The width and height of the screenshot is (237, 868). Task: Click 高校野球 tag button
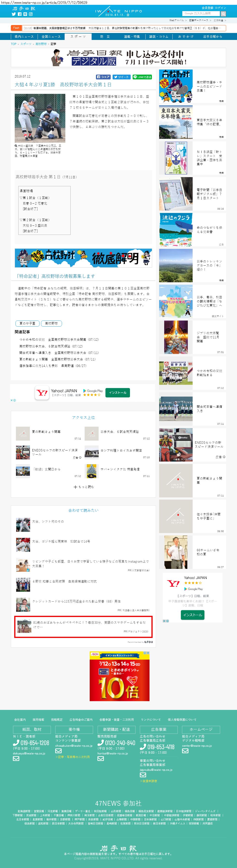point(51,323)
